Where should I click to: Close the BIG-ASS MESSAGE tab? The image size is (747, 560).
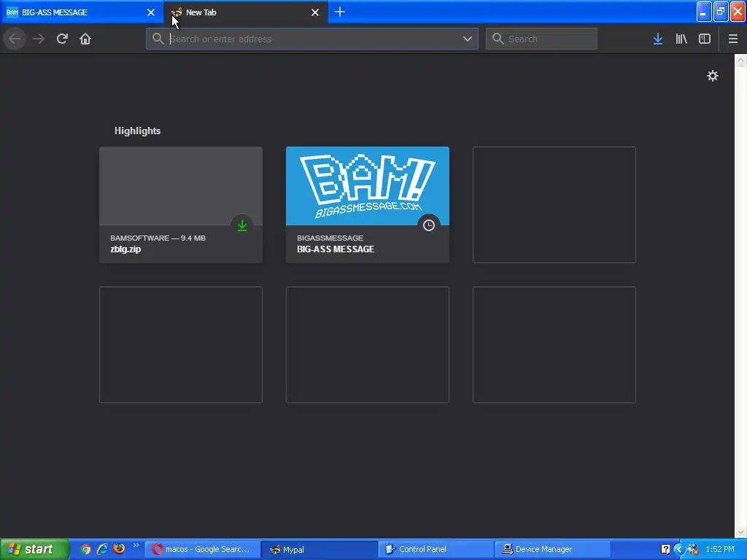[x=151, y=12]
